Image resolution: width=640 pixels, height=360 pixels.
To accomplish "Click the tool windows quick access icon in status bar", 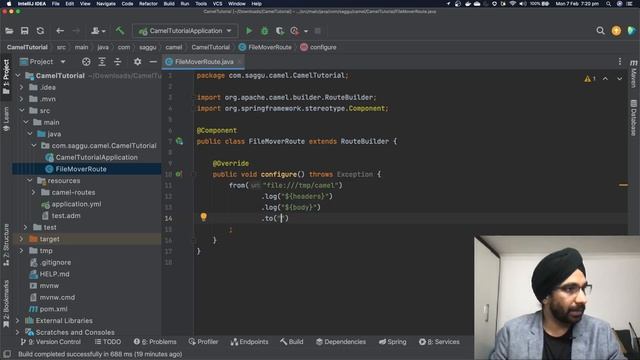I will (x=7, y=354).
